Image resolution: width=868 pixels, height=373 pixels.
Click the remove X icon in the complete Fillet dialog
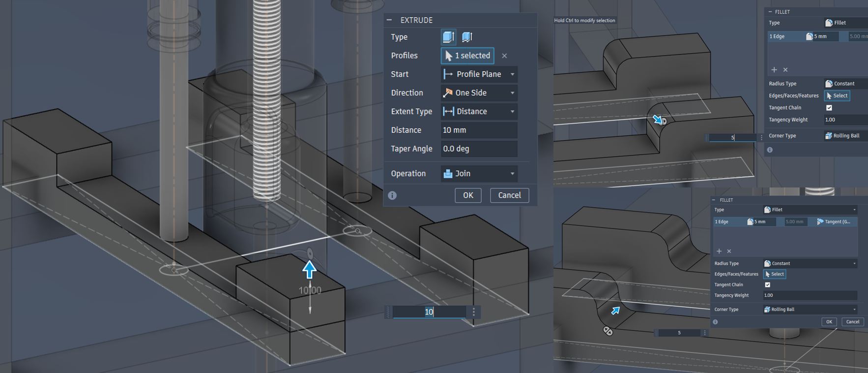tap(729, 251)
